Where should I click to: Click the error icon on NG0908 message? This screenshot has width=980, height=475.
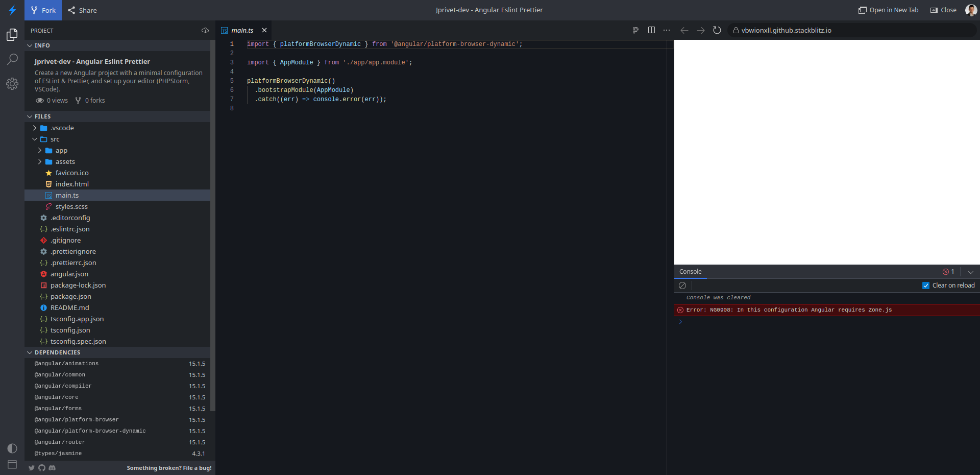(680, 310)
